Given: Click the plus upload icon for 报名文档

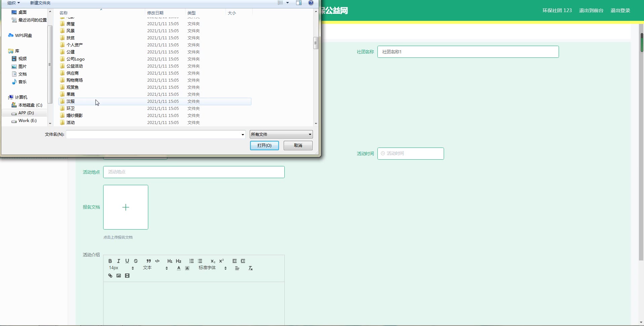Looking at the screenshot, I should coord(126,207).
